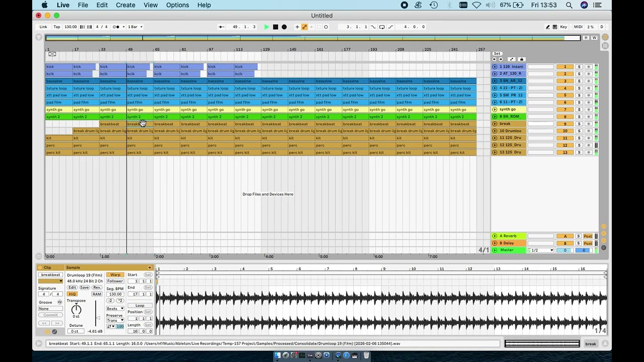The width and height of the screenshot is (644, 362).
Task: Jump to previous locator arrow
Action: 494,59
